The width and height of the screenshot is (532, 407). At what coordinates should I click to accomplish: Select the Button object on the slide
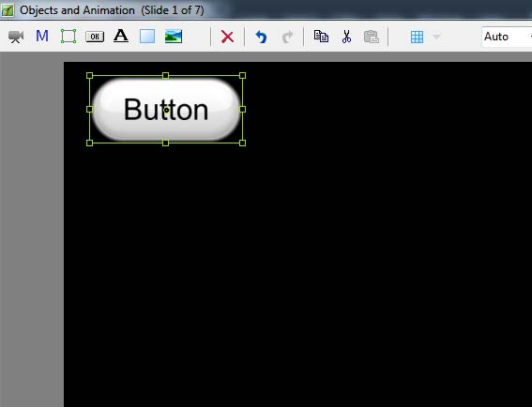pos(166,109)
